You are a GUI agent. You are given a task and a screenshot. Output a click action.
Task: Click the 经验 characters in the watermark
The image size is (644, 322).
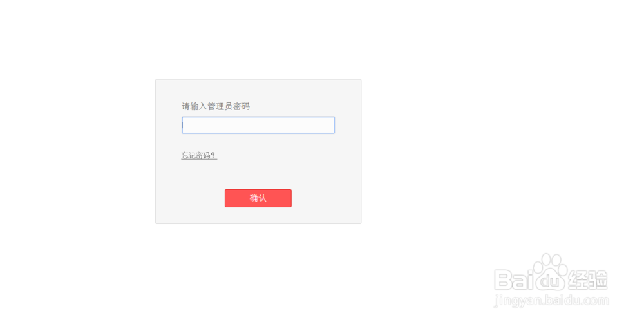[588, 281]
